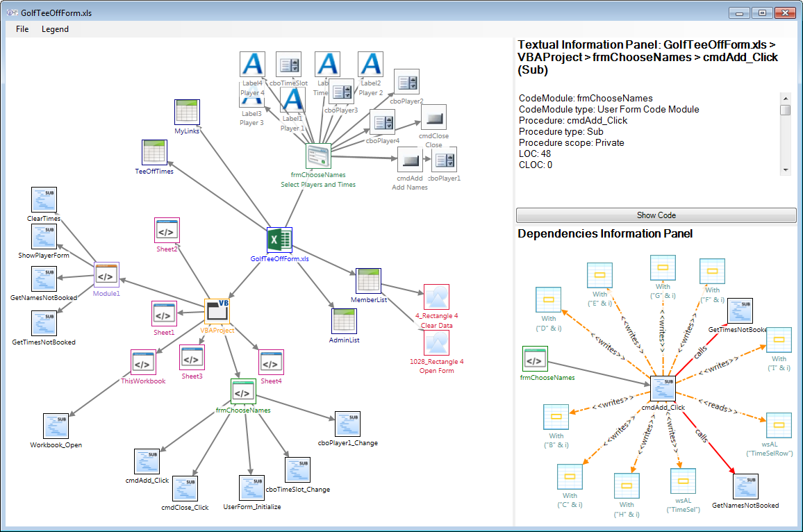Select the Workbook_Open sub procedure icon

point(56,426)
